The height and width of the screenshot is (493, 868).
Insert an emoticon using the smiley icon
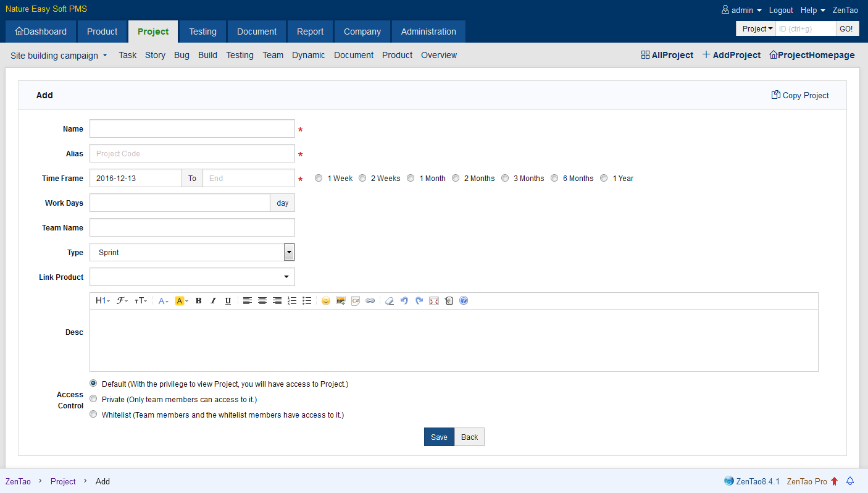click(325, 301)
